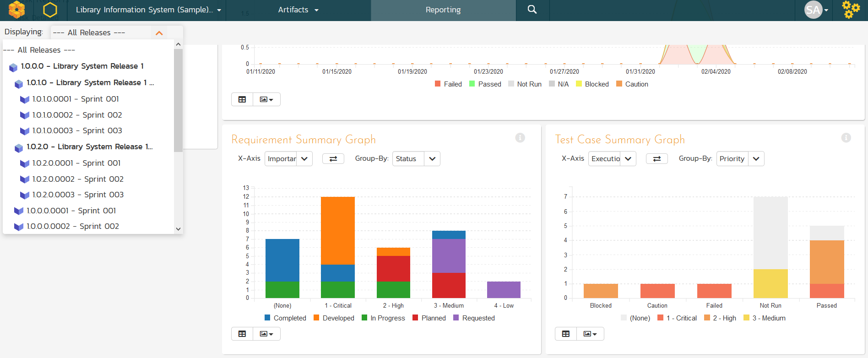Switch to the Reporting tab

443,10
